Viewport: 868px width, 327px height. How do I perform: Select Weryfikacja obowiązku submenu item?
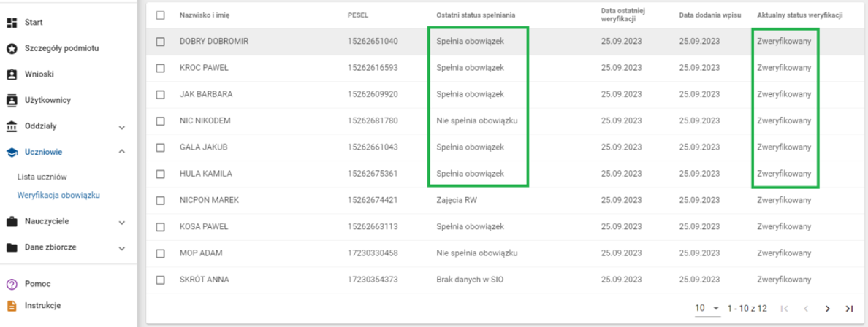click(x=58, y=195)
